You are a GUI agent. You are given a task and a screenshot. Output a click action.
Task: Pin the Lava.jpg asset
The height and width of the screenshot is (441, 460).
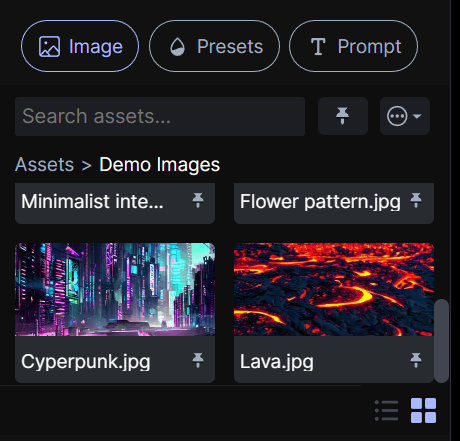point(416,361)
